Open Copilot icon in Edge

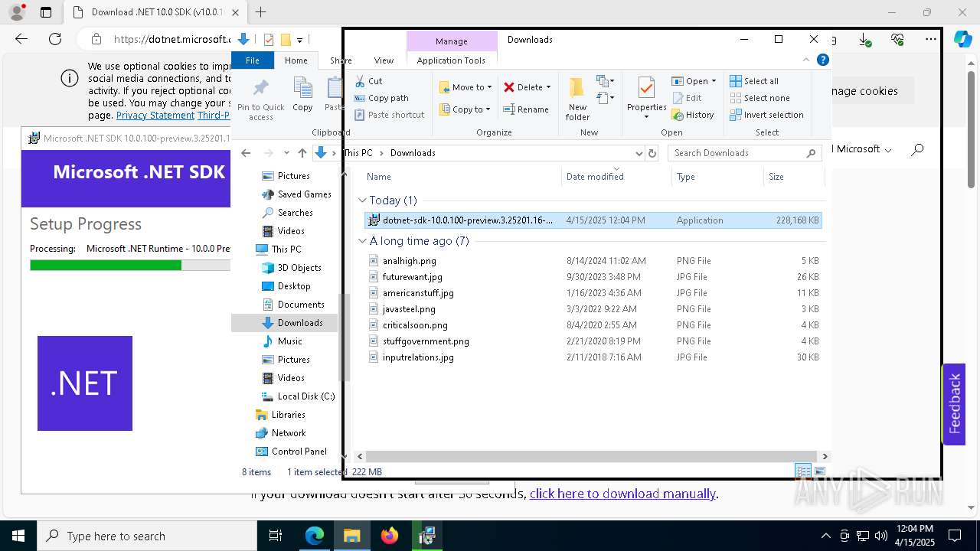tap(962, 39)
